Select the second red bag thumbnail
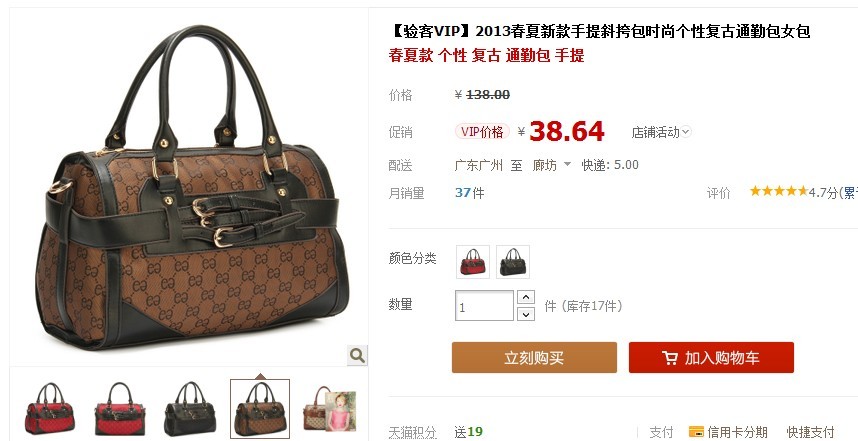This screenshot has height=441, width=858. pyautogui.click(x=120, y=408)
